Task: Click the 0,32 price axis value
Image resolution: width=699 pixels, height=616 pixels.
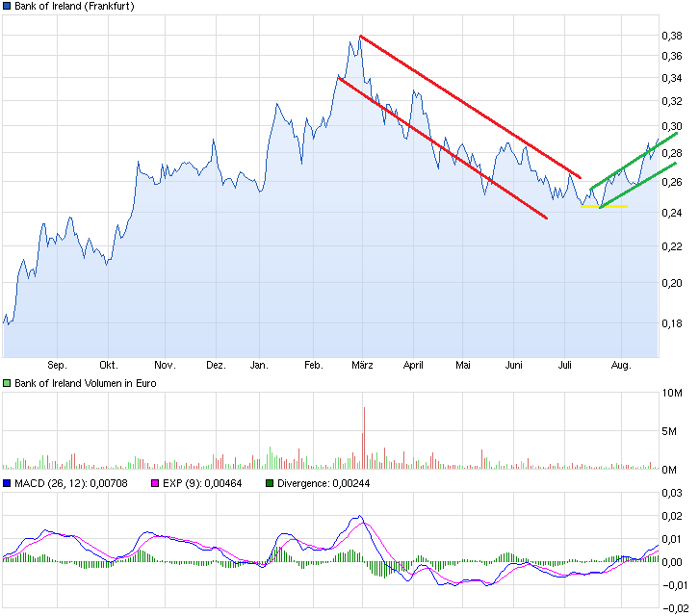Action: tap(672, 102)
